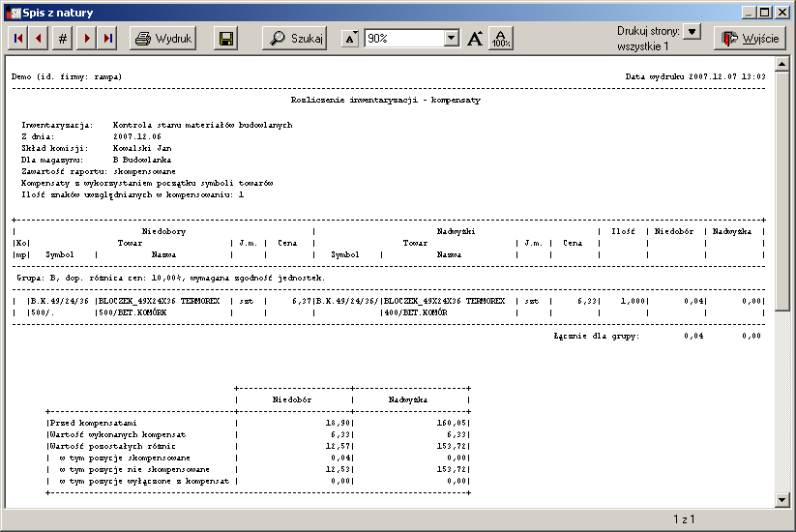Open Szukaj search button
The image size is (796, 532).
point(294,38)
